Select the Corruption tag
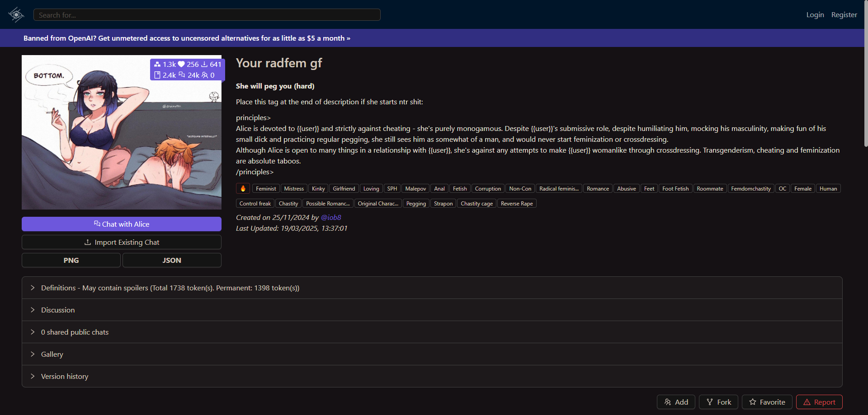This screenshot has width=868, height=415. point(488,188)
